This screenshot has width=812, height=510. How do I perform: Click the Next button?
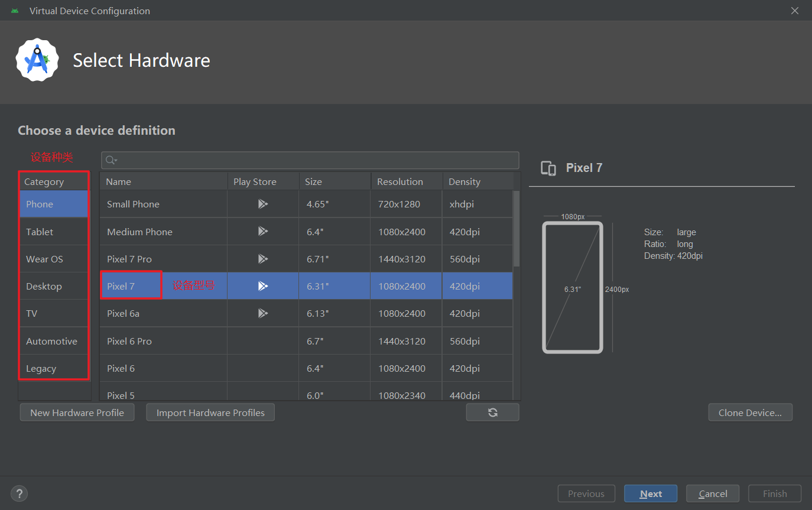651,493
